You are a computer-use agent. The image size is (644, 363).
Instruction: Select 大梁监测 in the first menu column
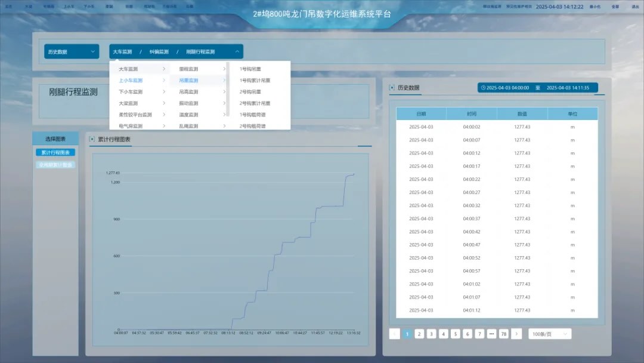click(128, 103)
